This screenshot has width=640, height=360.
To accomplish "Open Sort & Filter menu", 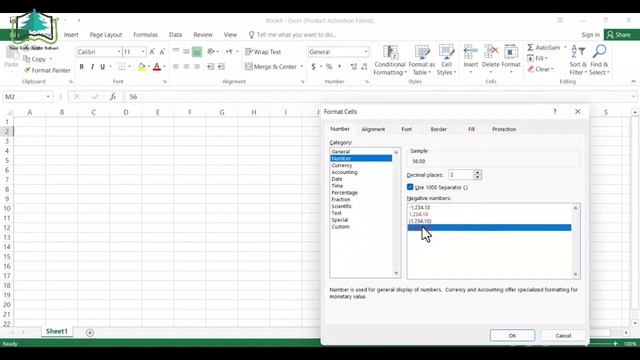I will (578, 60).
